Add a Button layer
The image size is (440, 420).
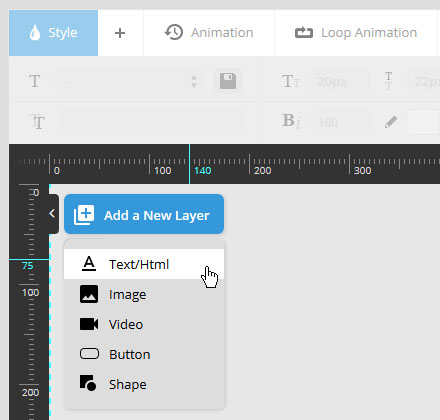pyautogui.click(x=144, y=354)
